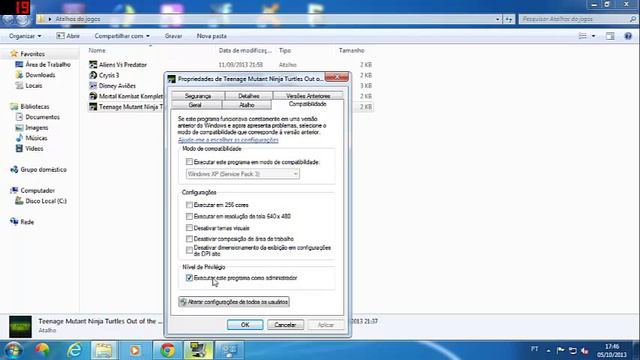Open Windows XP Service Pack 3 dropdown
The width and height of the screenshot is (640, 360).
click(243, 174)
